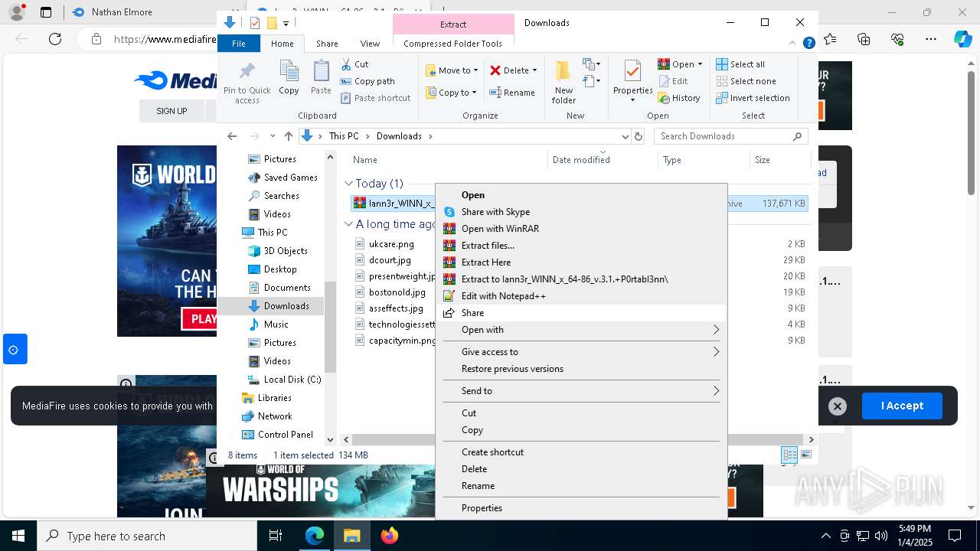Screen dimensions: 980x551
Task: Select 3D Objects in navigation pane
Action: coord(286,251)
